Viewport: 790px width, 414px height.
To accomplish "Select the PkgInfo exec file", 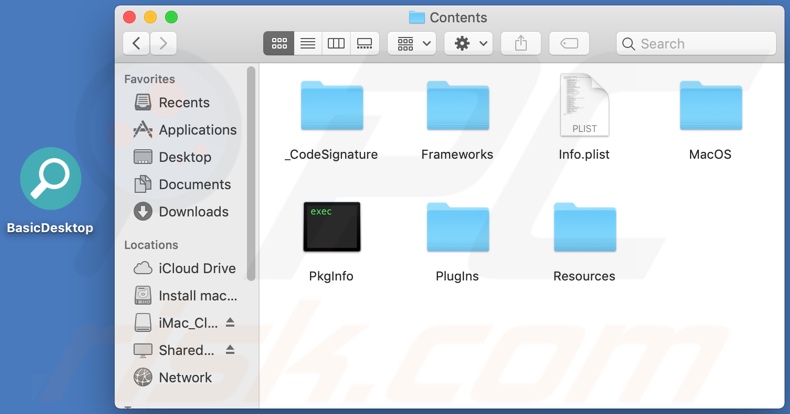I will coord(331,227).
